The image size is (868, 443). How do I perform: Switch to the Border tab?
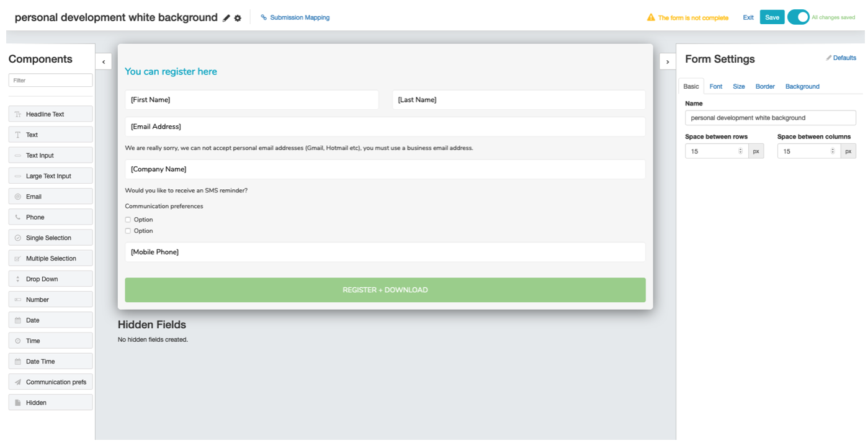pos(765,86)
